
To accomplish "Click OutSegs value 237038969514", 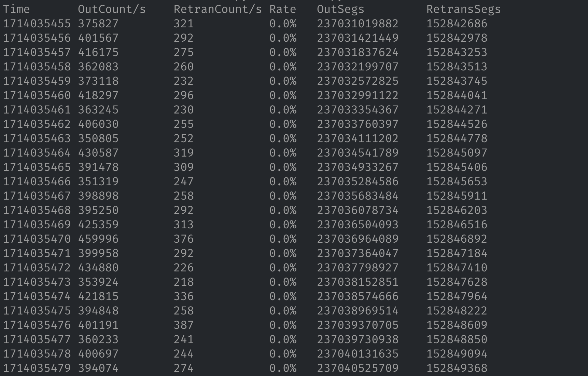I will pos(358,311).
